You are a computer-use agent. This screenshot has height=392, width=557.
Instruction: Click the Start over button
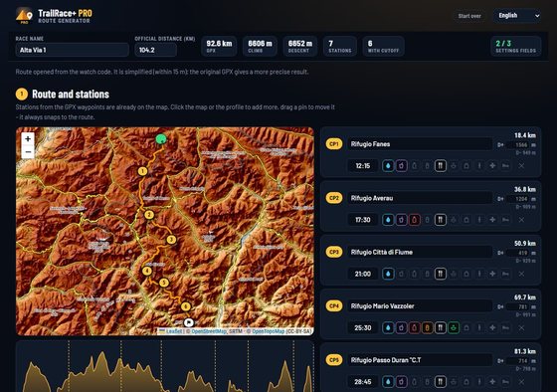[469, 16]
